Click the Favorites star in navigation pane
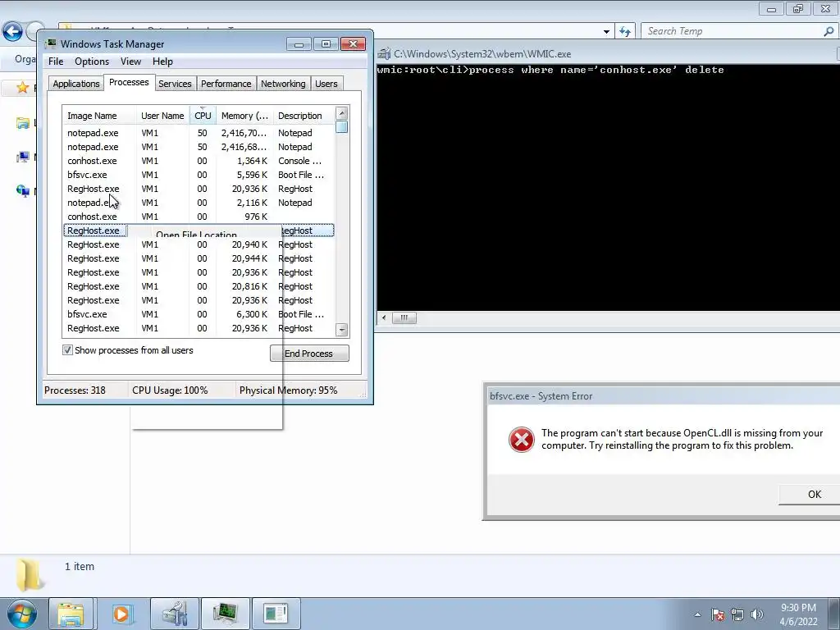This screenshot has height=630, width=840. [x=22, y=87]
